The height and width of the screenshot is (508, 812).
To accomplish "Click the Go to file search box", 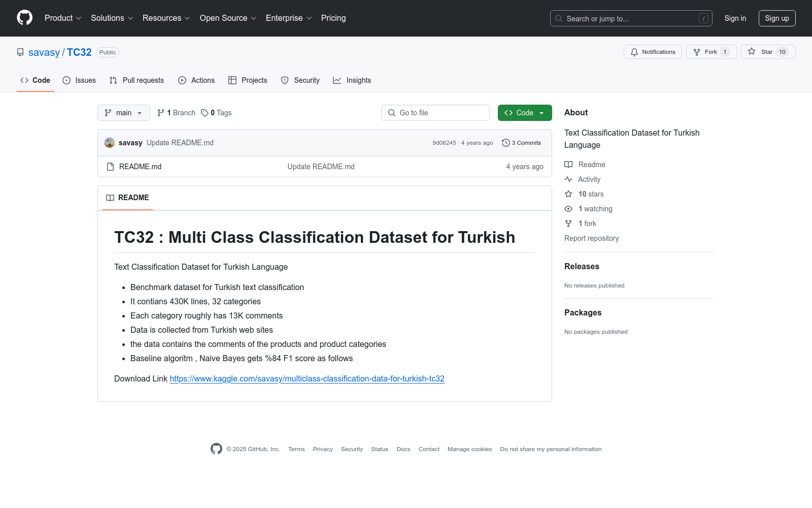I will point(435,113).
